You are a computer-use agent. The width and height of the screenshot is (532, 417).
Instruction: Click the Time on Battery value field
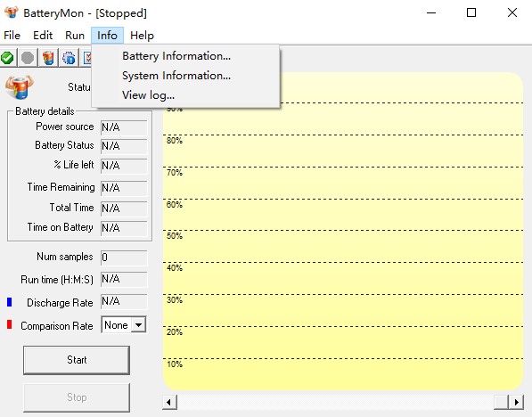124,228
